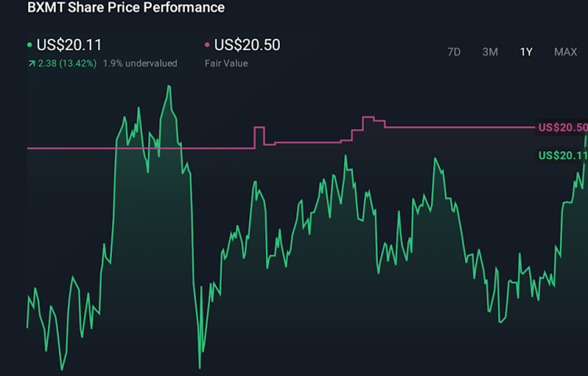Open the Fair Value label
588x376 pixels.
click(x=226, y=63)
